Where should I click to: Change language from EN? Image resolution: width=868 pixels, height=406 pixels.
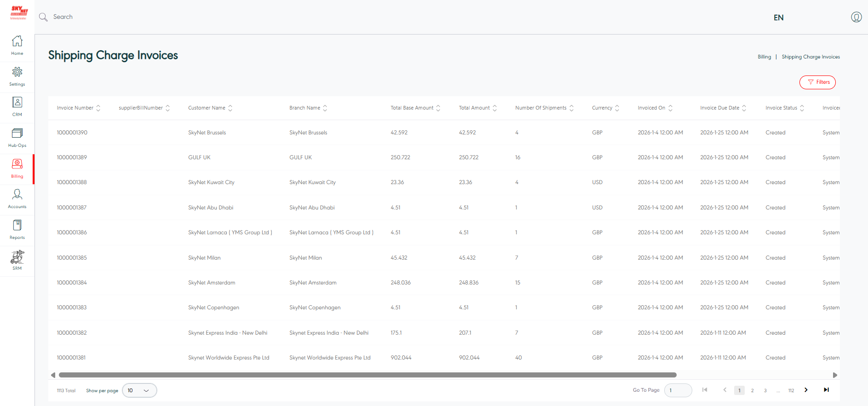pyautogui.click(x=778, y=17)
